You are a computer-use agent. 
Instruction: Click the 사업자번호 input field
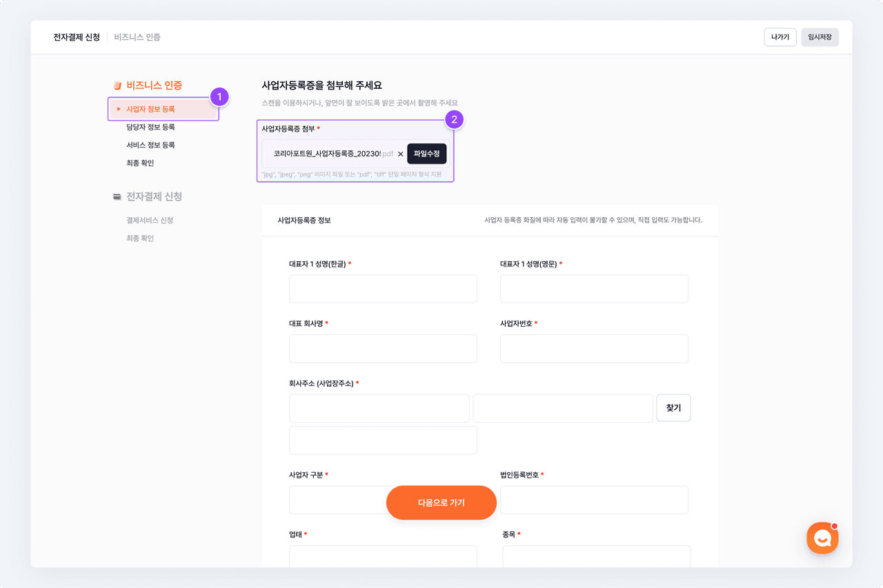point(594,349)
